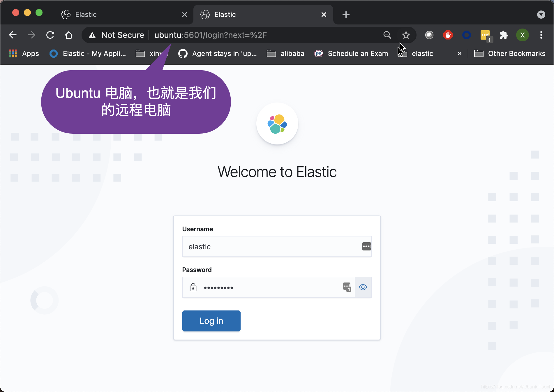Image resolution: width=554 pixels, height=392 pixels.
Task: Close the first Elastic tab
Action: [x=185, y=15]
